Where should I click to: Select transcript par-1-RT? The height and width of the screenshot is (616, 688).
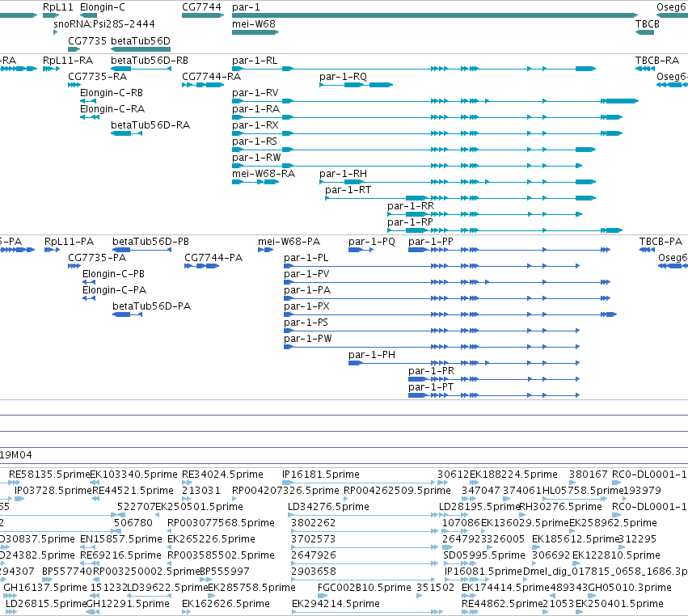coord(460,198)
